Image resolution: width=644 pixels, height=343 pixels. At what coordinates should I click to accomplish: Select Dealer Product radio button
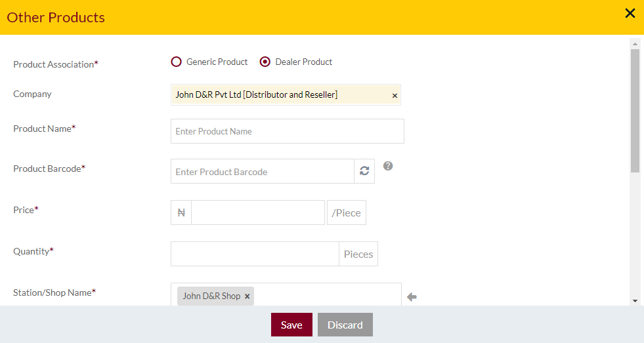265,62
